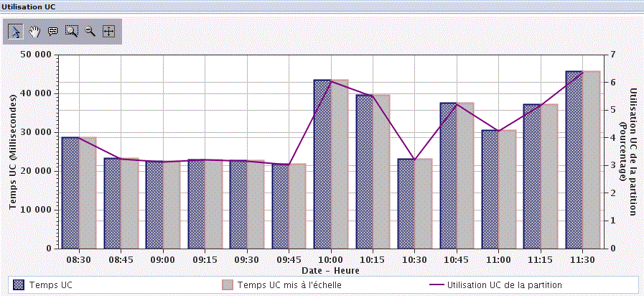Click the blue Temps UC bar at 10:00
Viewport: 644px width, 296px height.
322,164
